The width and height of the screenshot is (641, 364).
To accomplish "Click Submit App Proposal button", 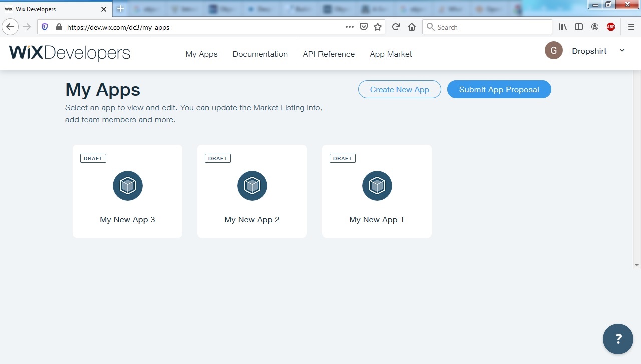I will [x=499, y=89].
